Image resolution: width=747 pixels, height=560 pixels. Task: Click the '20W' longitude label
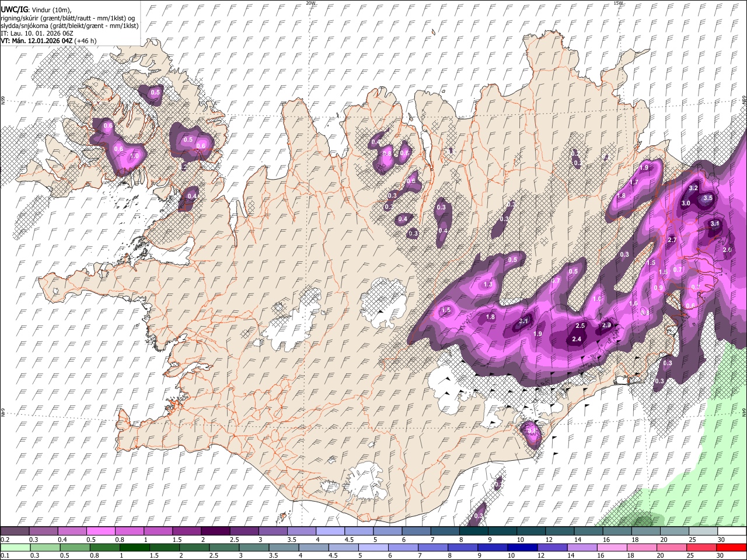pos(310,3)
